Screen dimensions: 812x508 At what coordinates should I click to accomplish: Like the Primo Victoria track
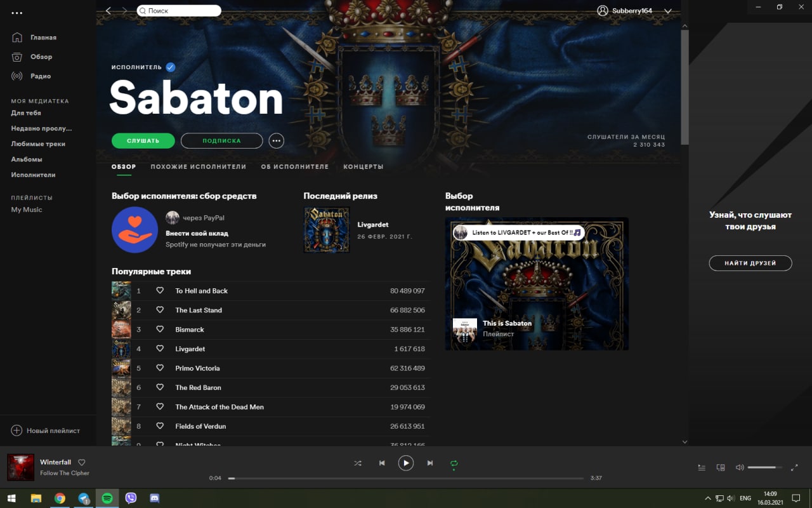tap(160, 368)
